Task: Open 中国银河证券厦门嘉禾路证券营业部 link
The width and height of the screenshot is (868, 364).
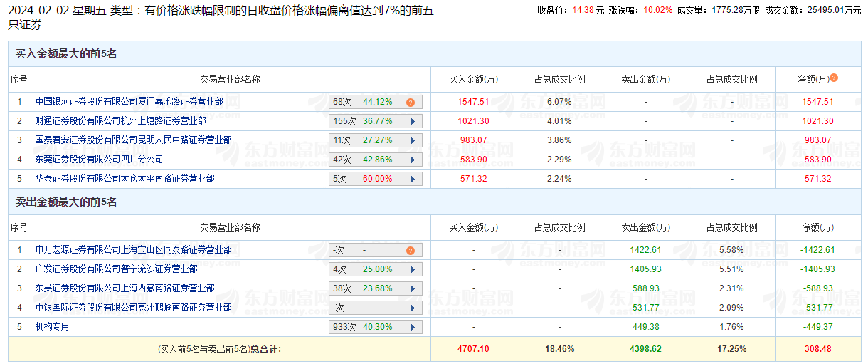Action: click(129, 102)
